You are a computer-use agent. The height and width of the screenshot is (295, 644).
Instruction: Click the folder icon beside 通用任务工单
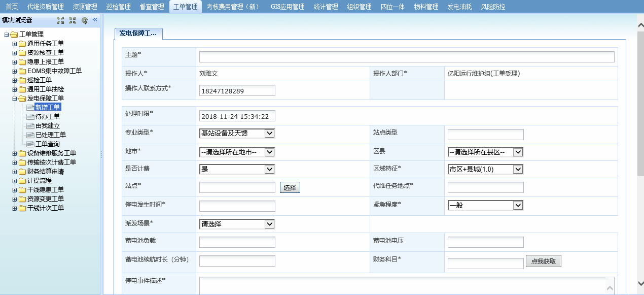coord(22,44)
